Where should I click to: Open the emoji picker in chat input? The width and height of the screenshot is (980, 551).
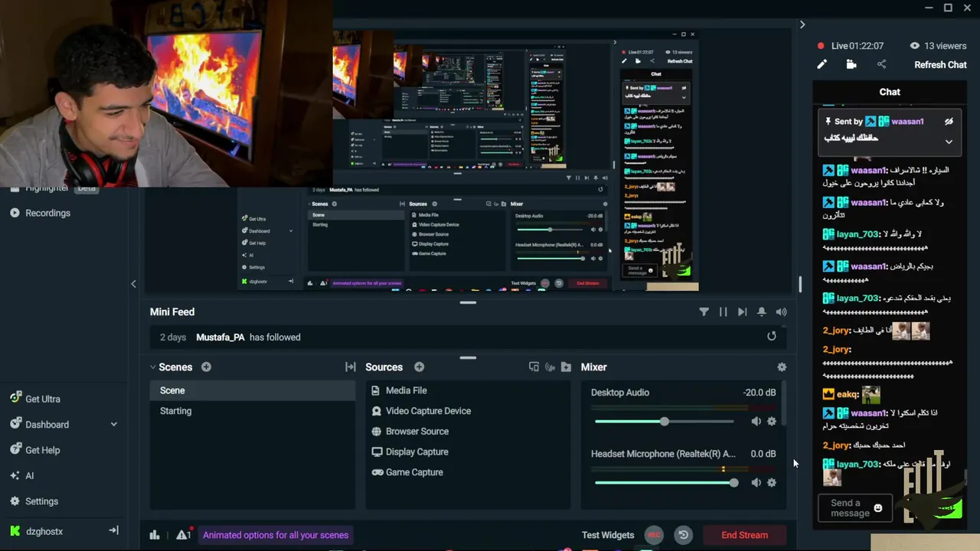pyautogui.click(x=878, y=508)
